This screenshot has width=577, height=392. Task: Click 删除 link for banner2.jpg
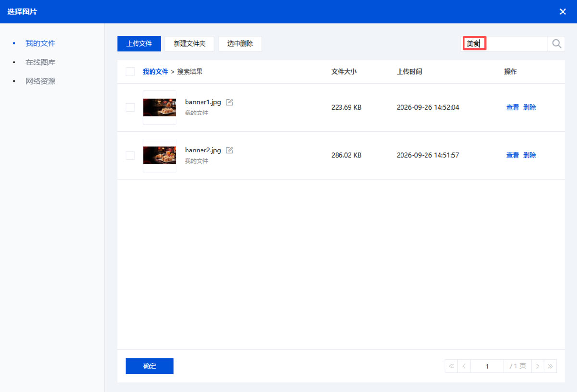(x=529, y=155)
